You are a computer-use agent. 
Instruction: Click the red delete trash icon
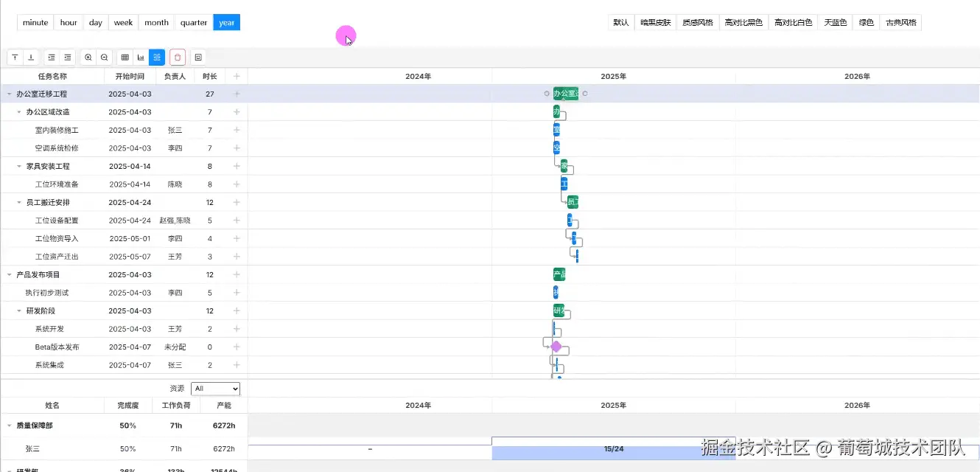pyautogui.click(x=178, y=58)
